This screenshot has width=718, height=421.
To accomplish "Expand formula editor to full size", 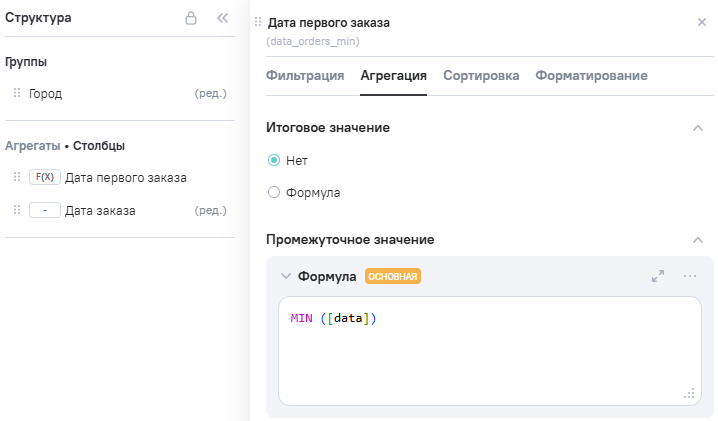I will click(658, 276).
